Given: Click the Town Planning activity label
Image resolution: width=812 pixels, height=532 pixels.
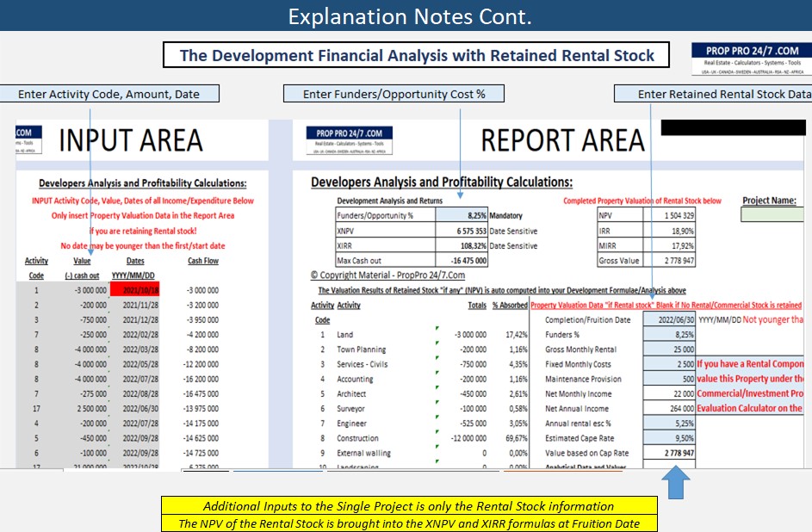Looking at the screenshot, I should [x=361, y=350].
